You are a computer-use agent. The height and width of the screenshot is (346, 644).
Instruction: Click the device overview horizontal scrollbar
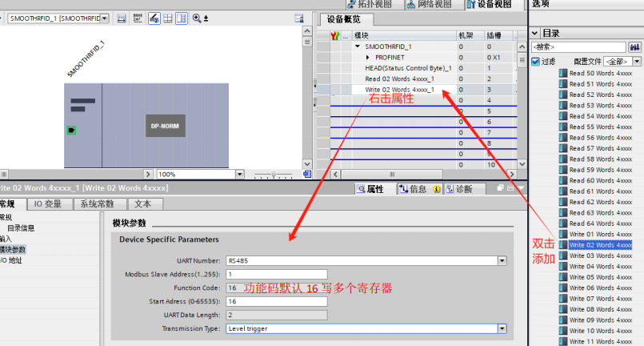[392, 174]
